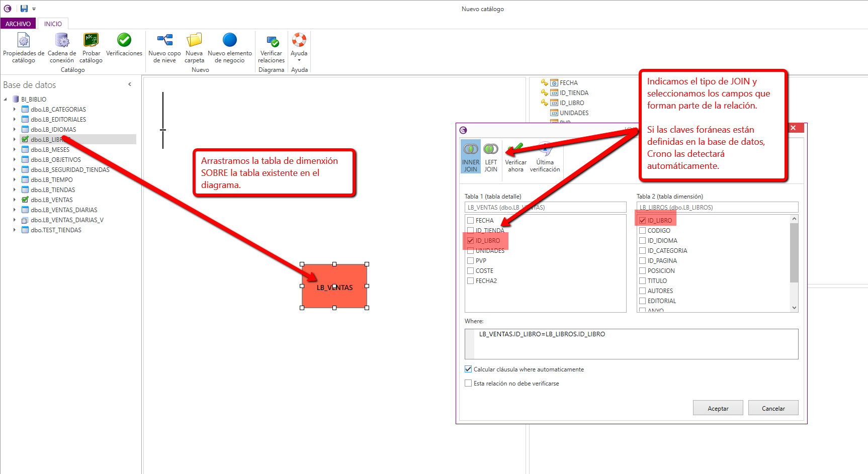Toggle Calcular cláusula where automaticamente
The width and height of the screenshot is (868, 474).
pyautogui.click(x=469, y=369)
